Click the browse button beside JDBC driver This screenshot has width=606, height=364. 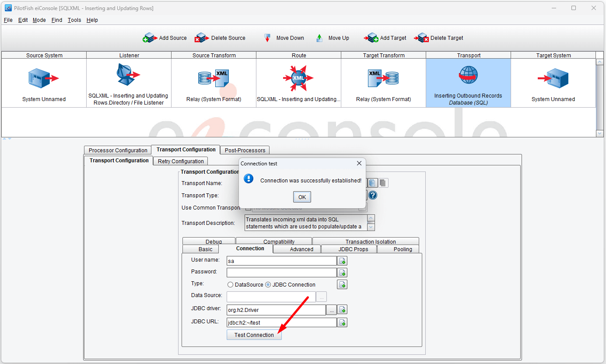[x=331, y=310]
